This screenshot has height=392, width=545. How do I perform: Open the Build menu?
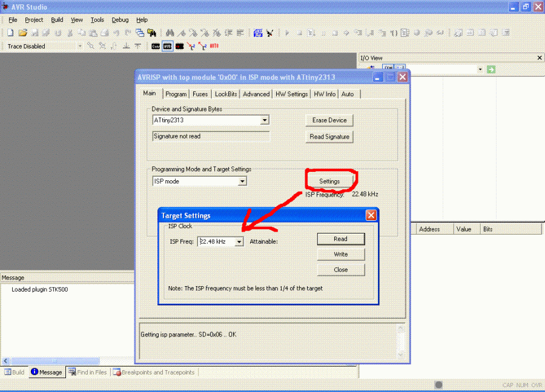click(x=57, y=20)
